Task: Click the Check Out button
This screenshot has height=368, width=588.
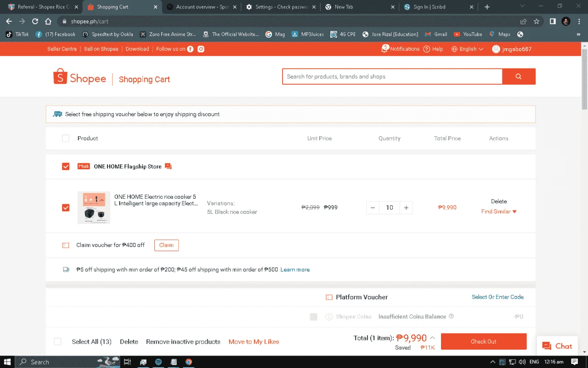Action: 484,341
